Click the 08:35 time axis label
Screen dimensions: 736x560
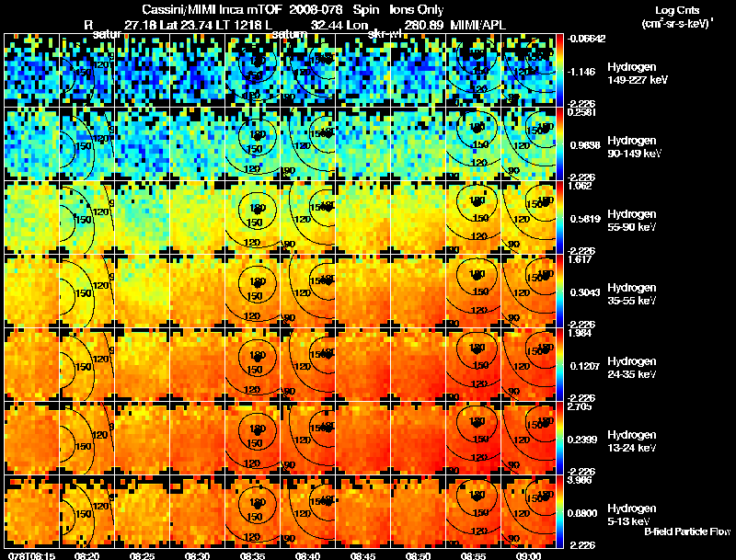coord(252,556)
